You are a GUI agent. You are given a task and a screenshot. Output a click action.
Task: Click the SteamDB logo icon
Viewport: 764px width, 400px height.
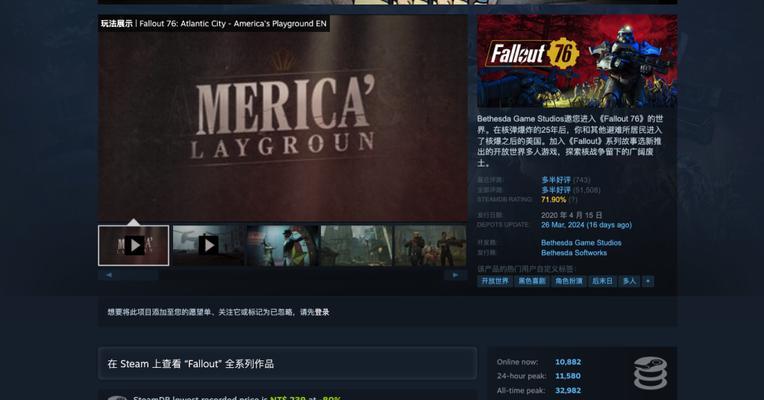[x=650, y=374]
